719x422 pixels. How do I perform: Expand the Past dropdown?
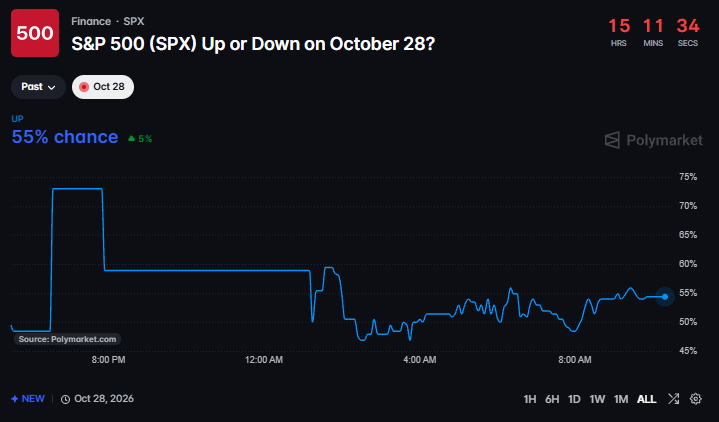click(x=39, y=87)
